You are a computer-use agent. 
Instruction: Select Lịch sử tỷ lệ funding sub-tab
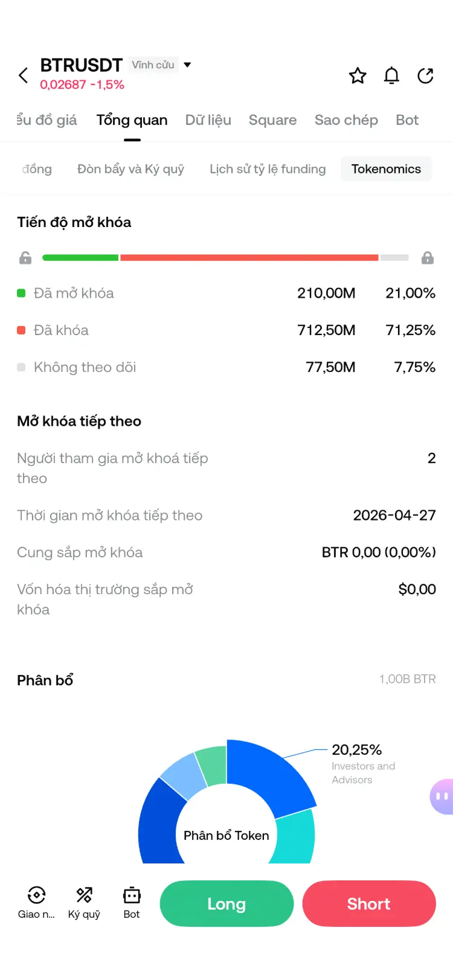pyautogui.click(x=268, y=169)
